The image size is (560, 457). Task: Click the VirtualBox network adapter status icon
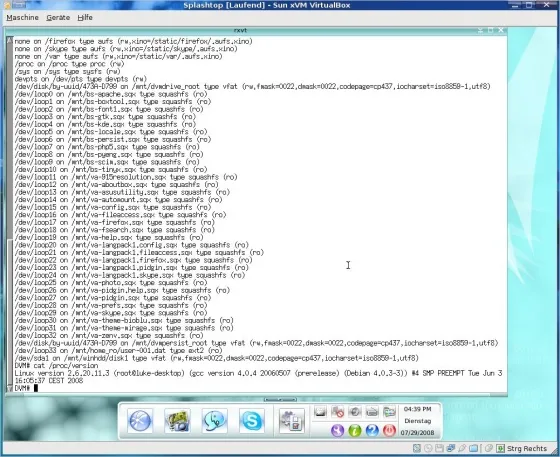pos(451,448)
